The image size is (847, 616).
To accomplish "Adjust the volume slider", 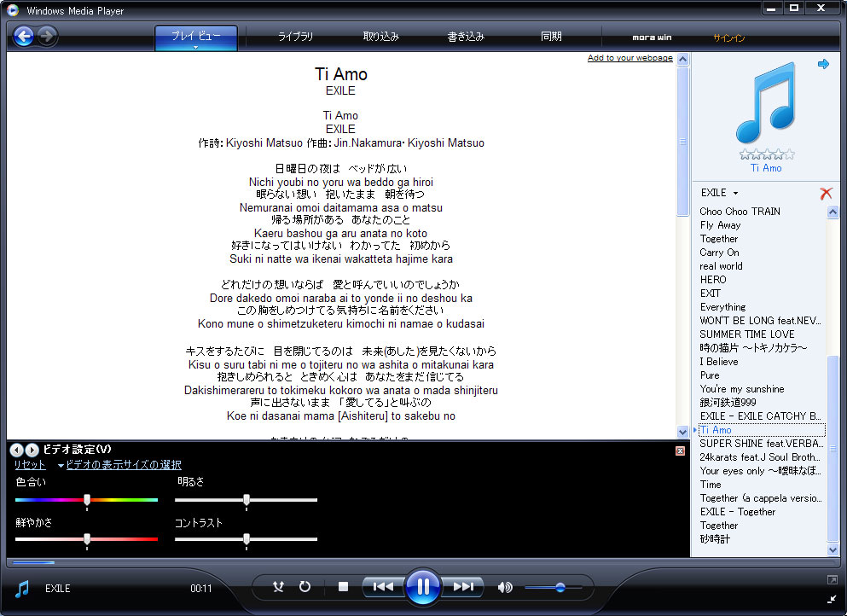I will [560, 587].
